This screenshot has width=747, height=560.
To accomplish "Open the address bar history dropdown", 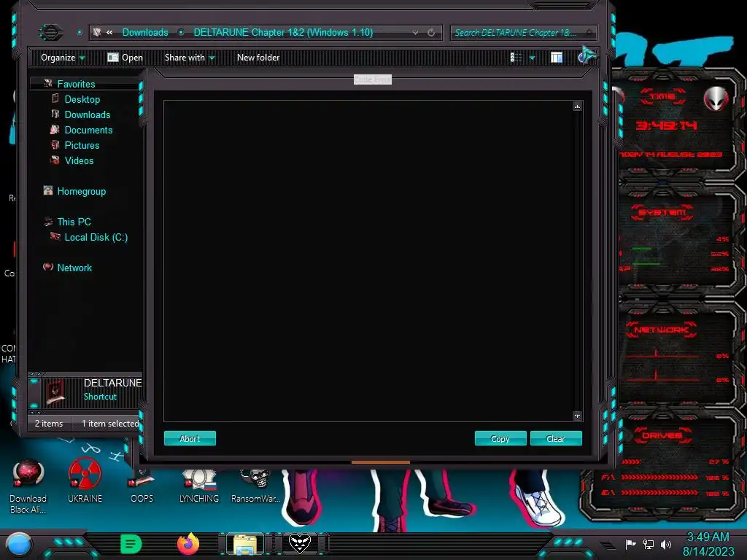I will pyautogui.click(x=415, y=32).
